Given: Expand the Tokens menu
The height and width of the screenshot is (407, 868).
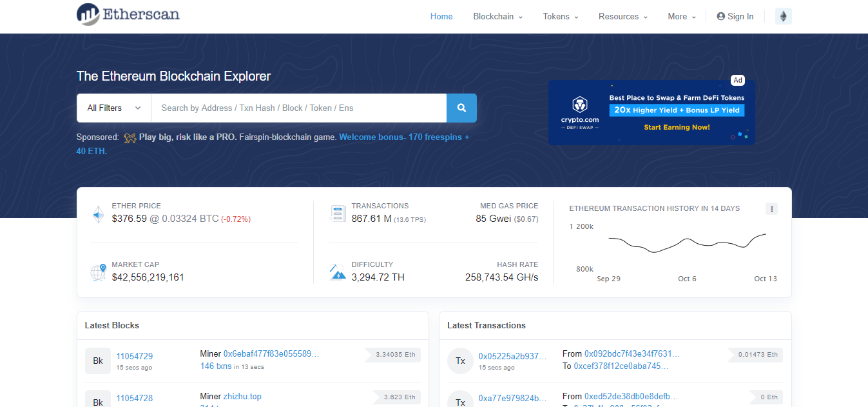Looking at the screenshot, I should pyautogui.click(x=561, y=17).
